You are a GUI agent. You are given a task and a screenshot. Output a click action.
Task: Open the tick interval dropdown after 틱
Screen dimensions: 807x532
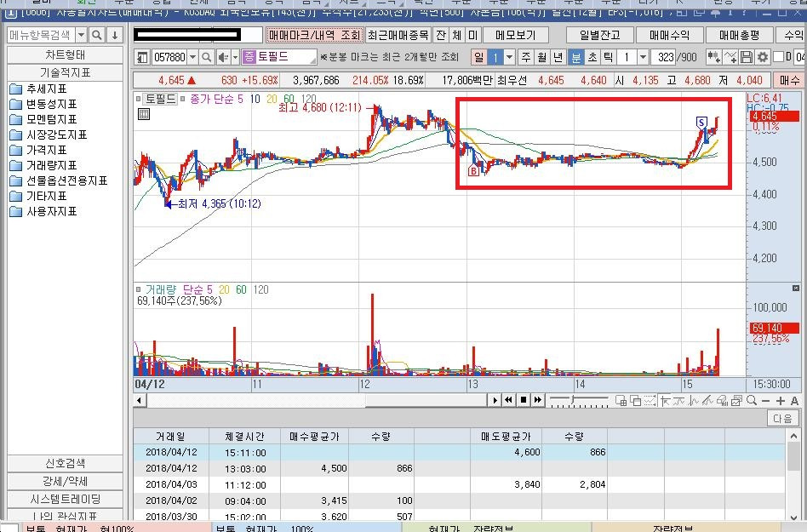[x=643, y=56]
